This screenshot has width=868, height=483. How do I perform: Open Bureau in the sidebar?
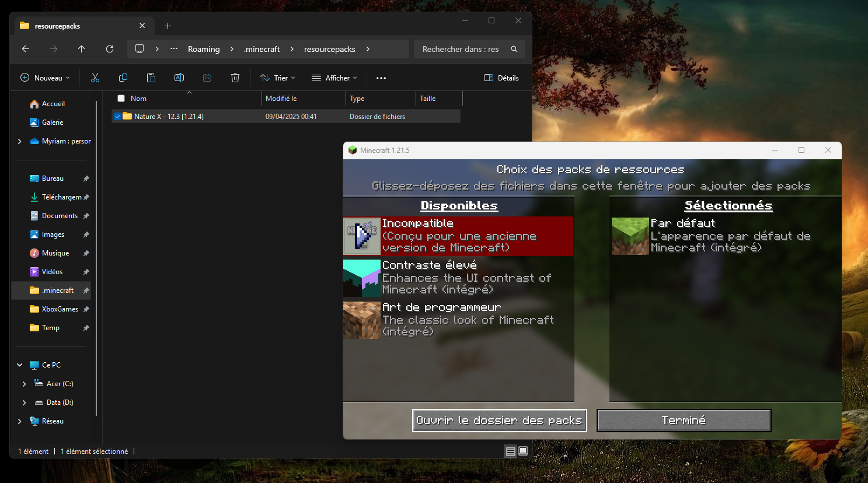(x=53, y=178)
